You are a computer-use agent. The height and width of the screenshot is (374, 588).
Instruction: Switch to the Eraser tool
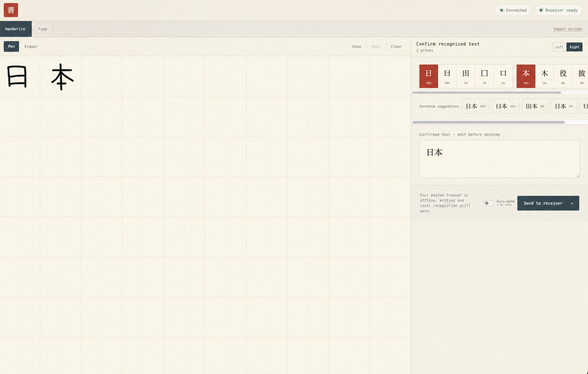coord(31,46)
